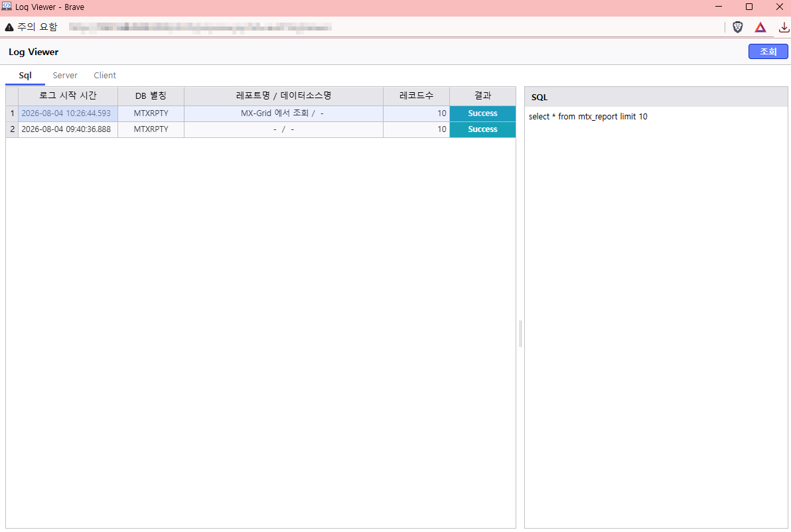The width and height of the screenshot is (791, 532).
Task: Click Success badge in the 10:26:44.593 row
Action: (x=483, y=113)
